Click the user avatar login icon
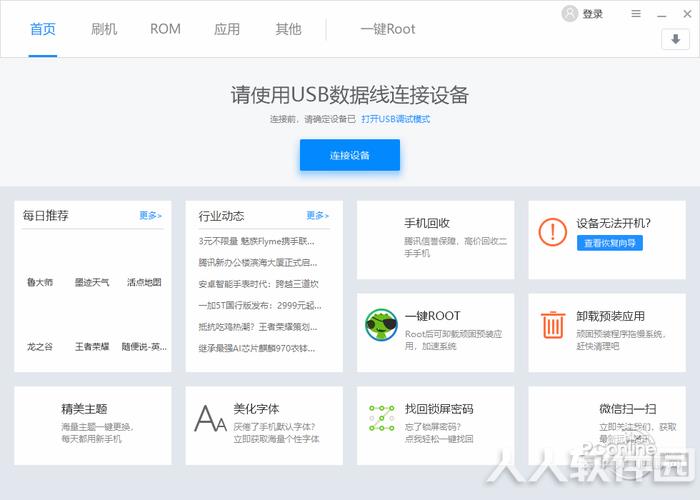Viewport: 700px width, 500px height. [x=570, y=13]
